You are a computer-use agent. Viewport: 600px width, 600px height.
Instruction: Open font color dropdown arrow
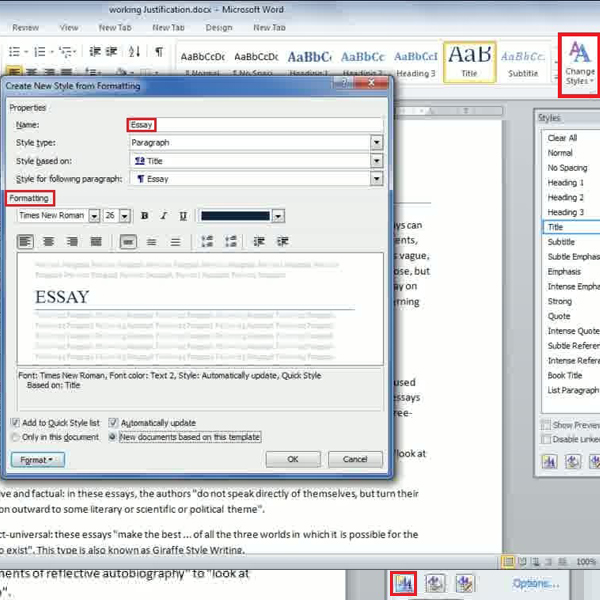pyautogui.click(x=279, y=216)
